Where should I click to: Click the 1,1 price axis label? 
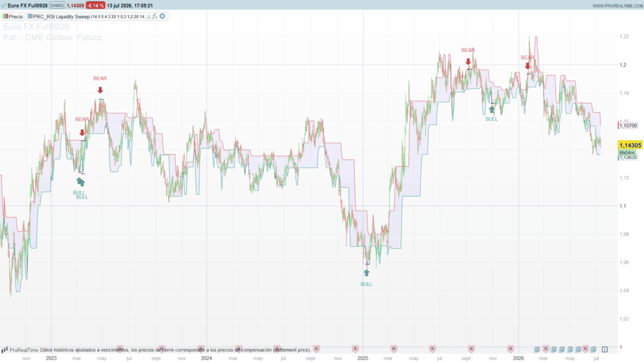(x=623, y=206)
